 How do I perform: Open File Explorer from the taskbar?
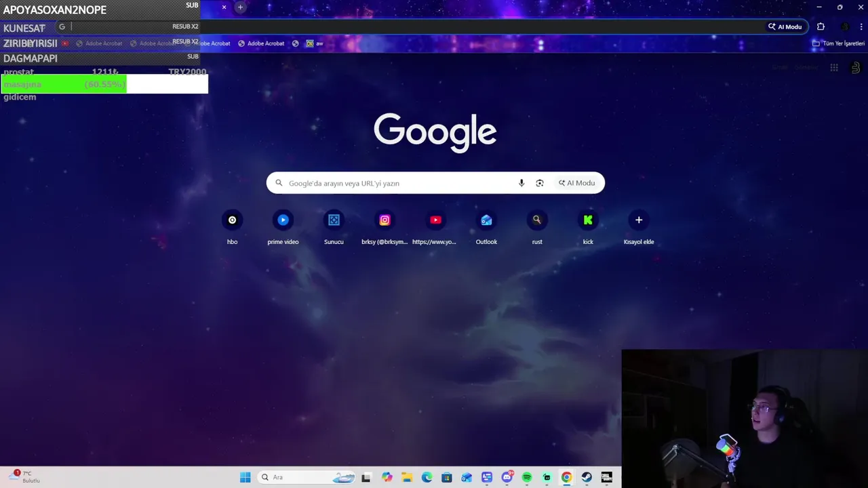[407, 477]
